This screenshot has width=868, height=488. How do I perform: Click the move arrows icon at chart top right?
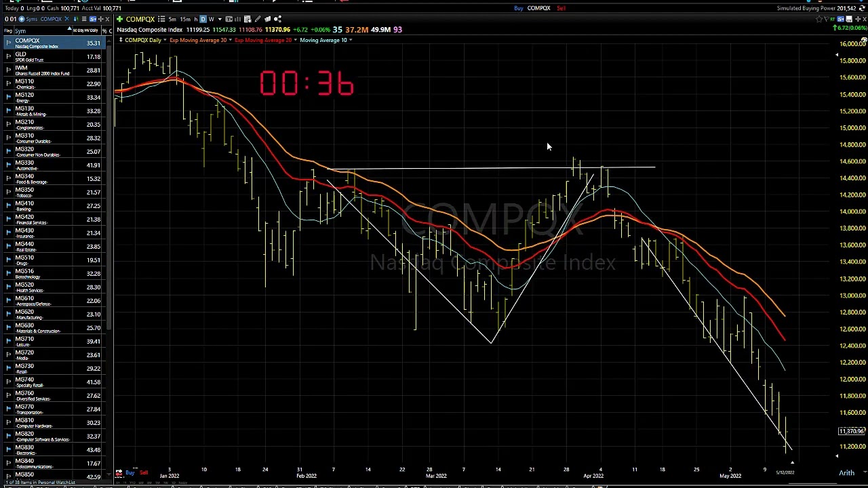point(858,19)
